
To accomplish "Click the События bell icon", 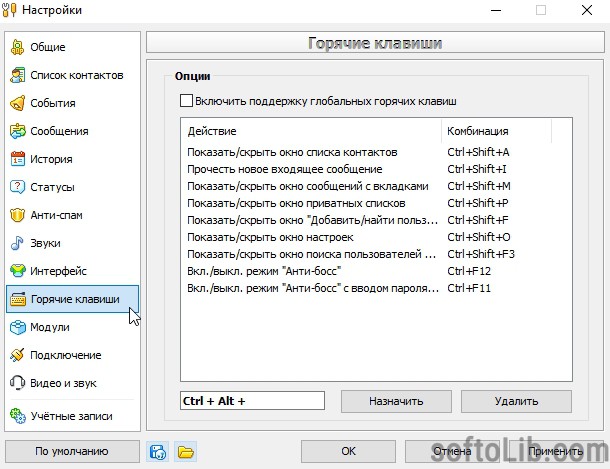I will pyautogui.click(x=18, y=103).
